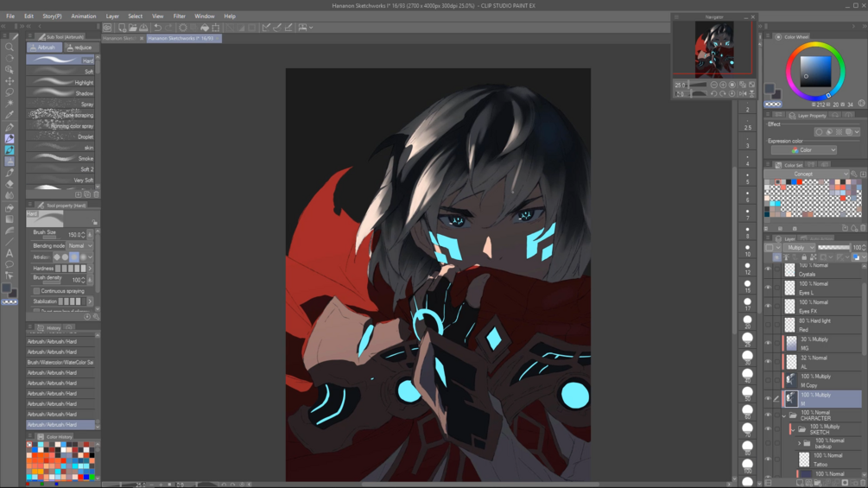Select the Eraser tool

(x=10, y=184)
